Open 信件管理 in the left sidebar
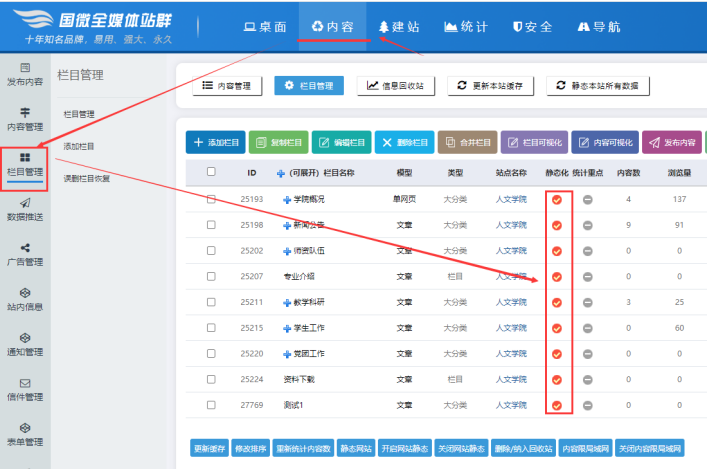The height and width of the screenshot is (469, 708). (25, 388)
